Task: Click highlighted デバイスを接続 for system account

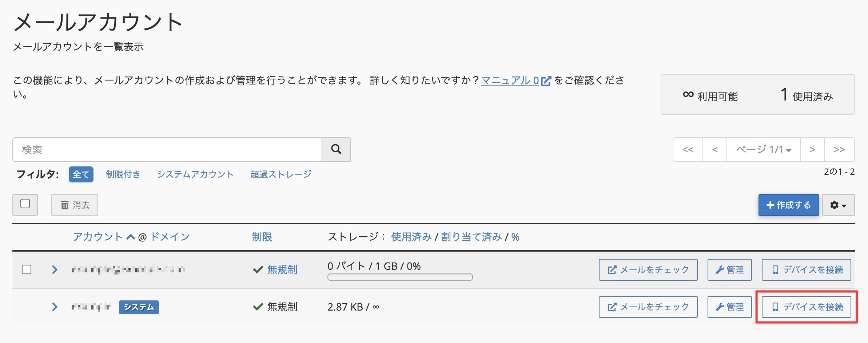Action: pos(806,307)
